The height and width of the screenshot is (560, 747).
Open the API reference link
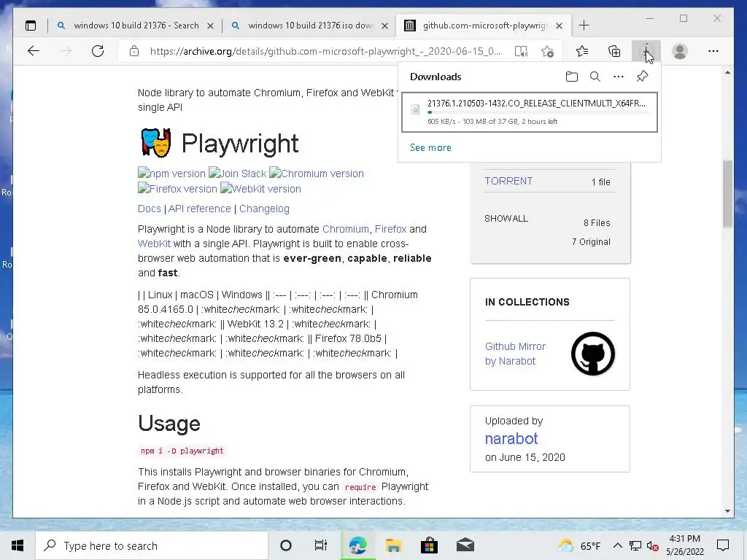click(x=199, y=209)
